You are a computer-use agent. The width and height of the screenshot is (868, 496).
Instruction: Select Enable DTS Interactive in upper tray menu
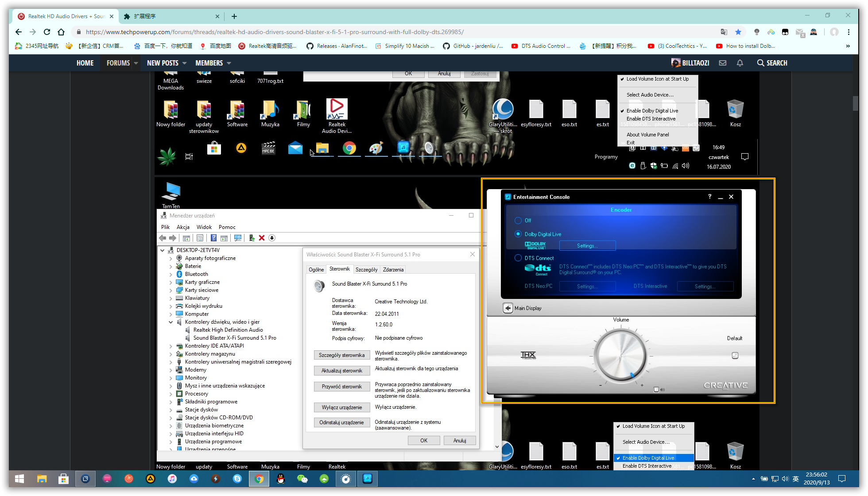[x=651, y=119]
